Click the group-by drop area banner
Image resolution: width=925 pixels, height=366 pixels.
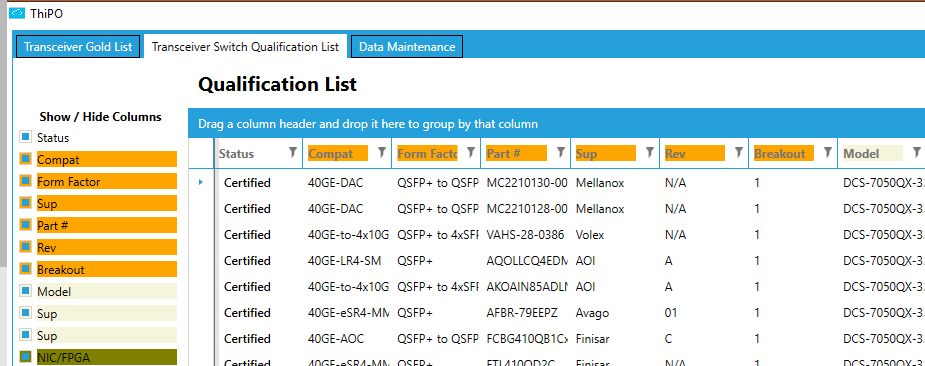pos(556,124)
